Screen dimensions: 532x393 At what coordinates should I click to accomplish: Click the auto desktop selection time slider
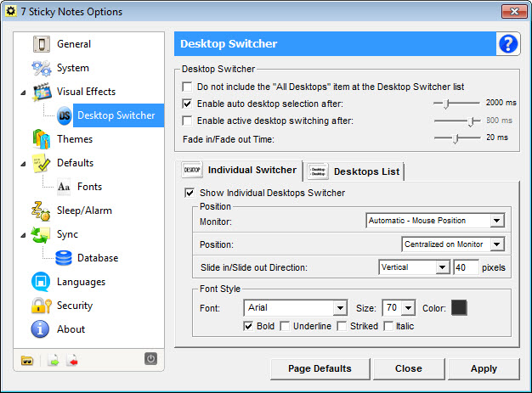(456, 104)
